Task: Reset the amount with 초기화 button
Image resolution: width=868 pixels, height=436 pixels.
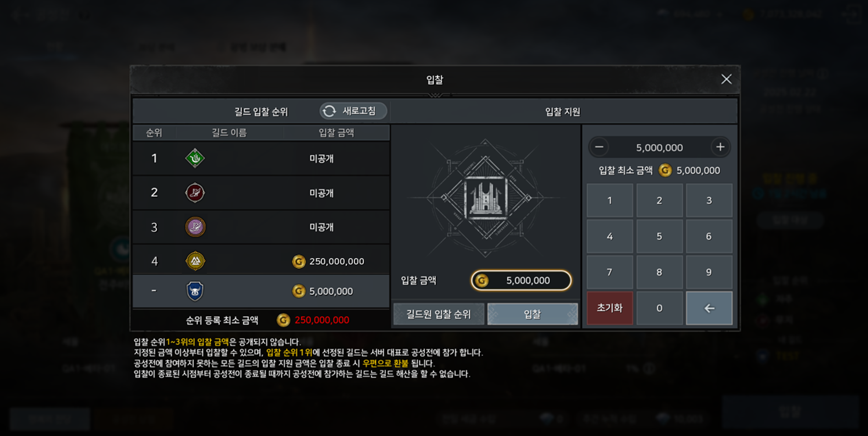Action: pos(610,308)
